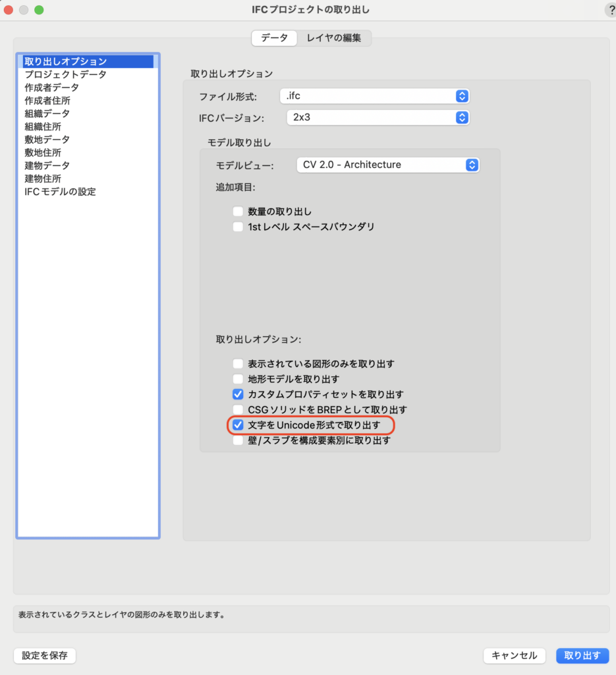Select プロジェクトデータ in the list

[x=65, y=74]
